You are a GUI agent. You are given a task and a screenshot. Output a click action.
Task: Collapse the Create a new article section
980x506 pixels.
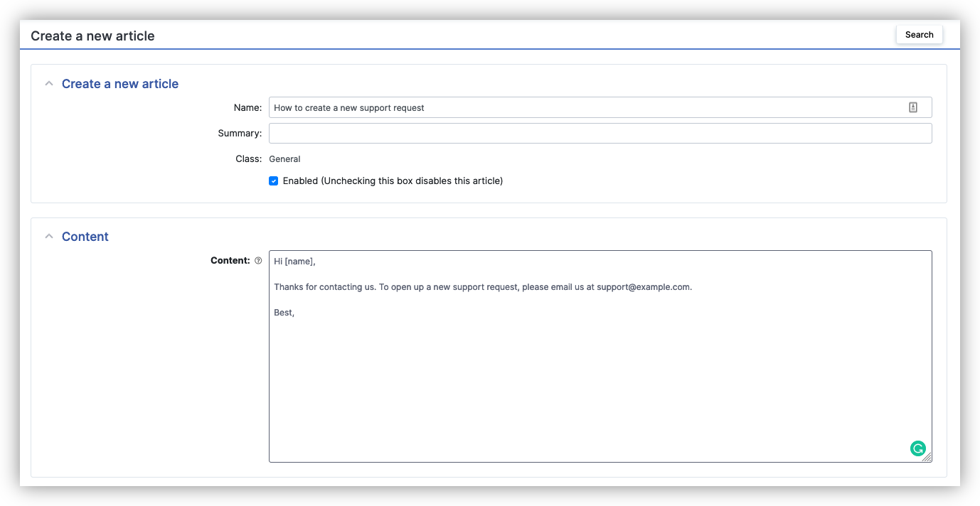(48, 83)
